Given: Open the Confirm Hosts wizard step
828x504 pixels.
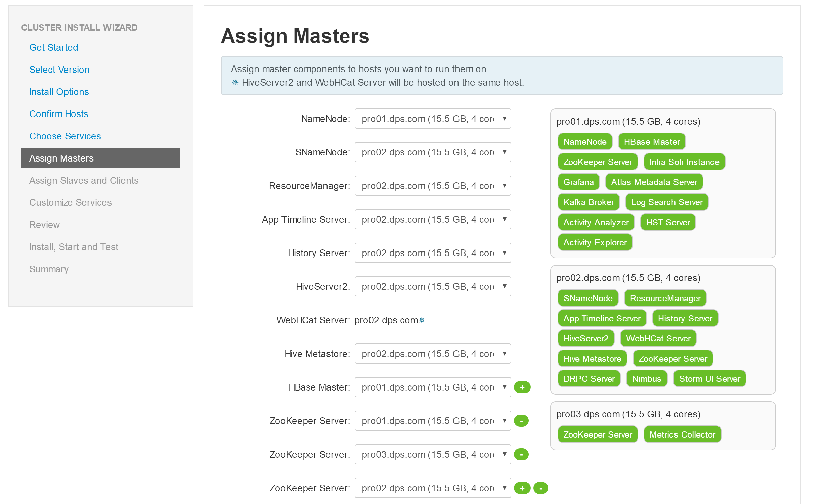Looking at the screenshot, I should (x=58, y=114).
